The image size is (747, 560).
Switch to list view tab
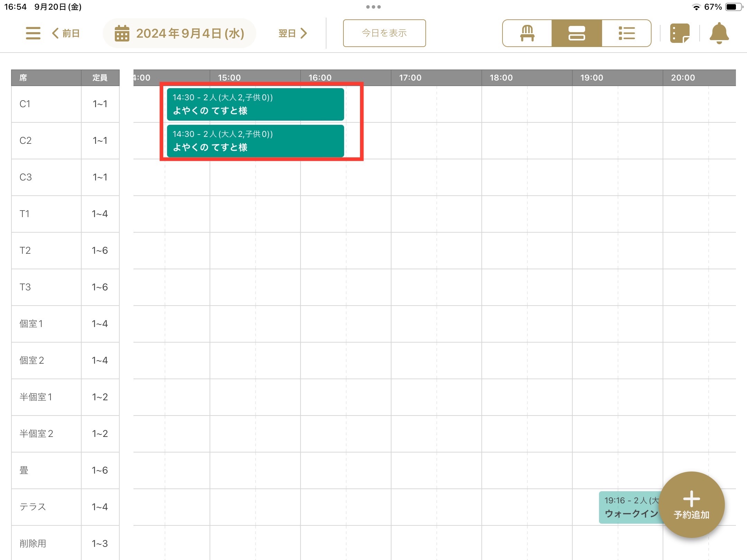point(626,33)
